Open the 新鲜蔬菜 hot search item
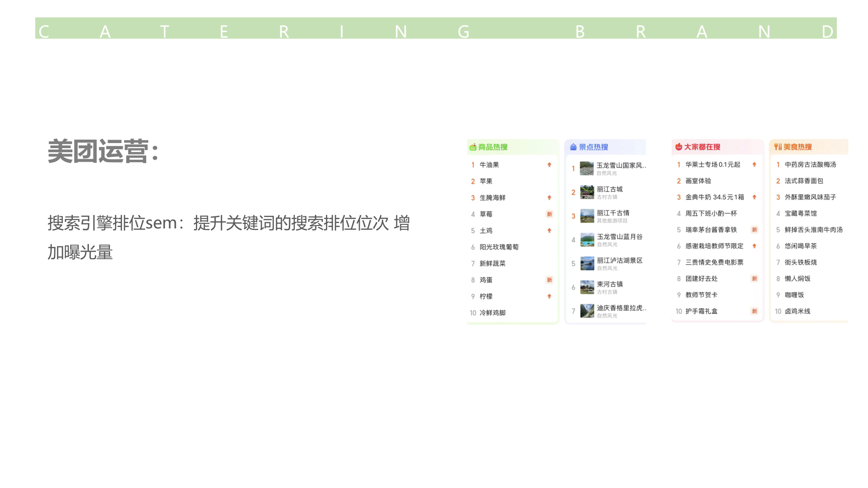 [492, 264]
